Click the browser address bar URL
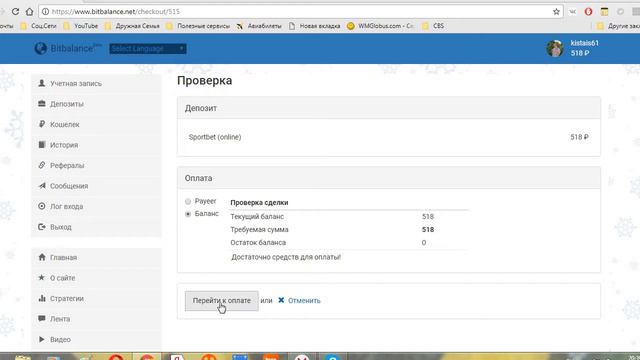 [x=116, y=11]
